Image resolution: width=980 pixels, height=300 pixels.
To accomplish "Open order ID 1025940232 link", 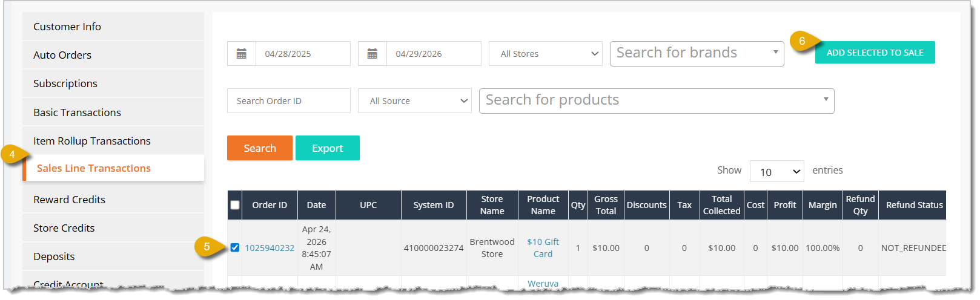I will click(x=270, y=248).
